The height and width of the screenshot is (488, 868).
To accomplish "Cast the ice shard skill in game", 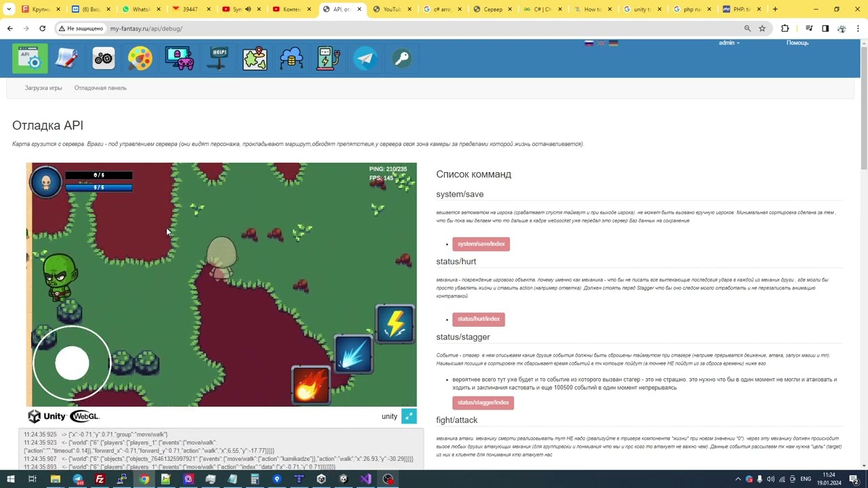I will [x=353, y=354].
